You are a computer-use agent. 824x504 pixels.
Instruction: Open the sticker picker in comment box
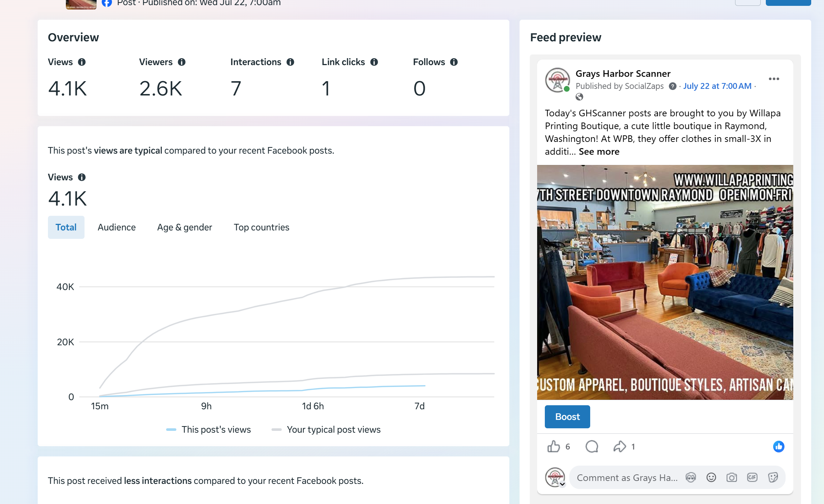[773, 478]
